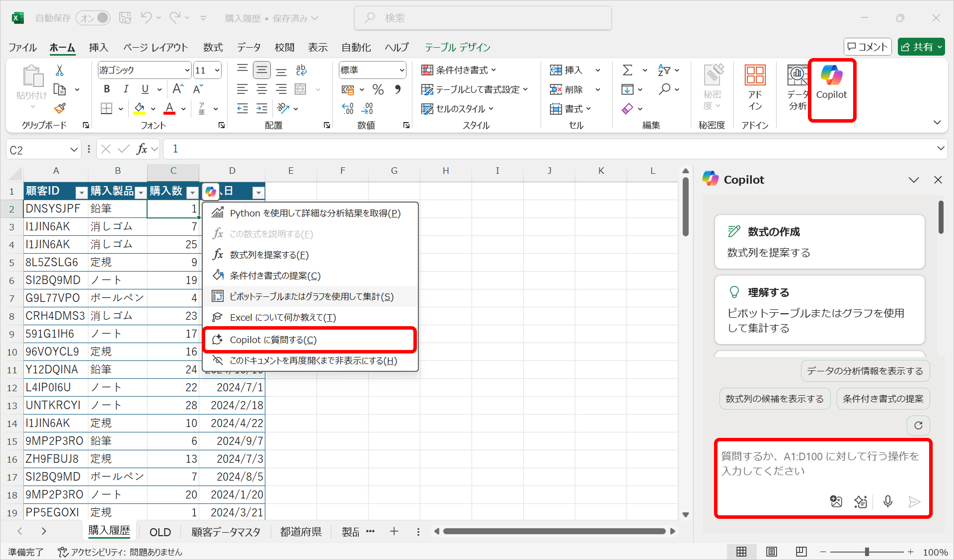
Task: Click the wrap text icon
Action: 301,70
